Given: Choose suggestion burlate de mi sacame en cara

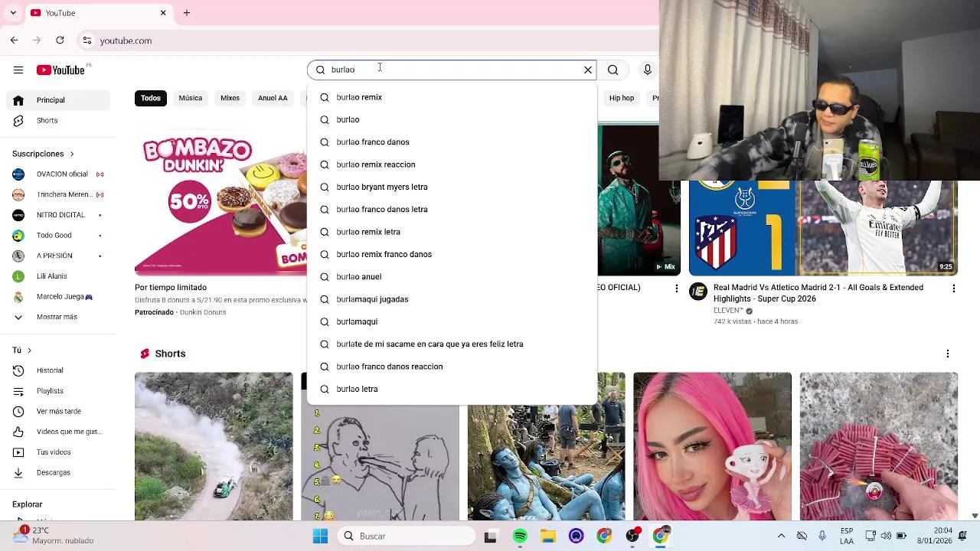Looking at the screenshot, I should (x=452, y=344).
